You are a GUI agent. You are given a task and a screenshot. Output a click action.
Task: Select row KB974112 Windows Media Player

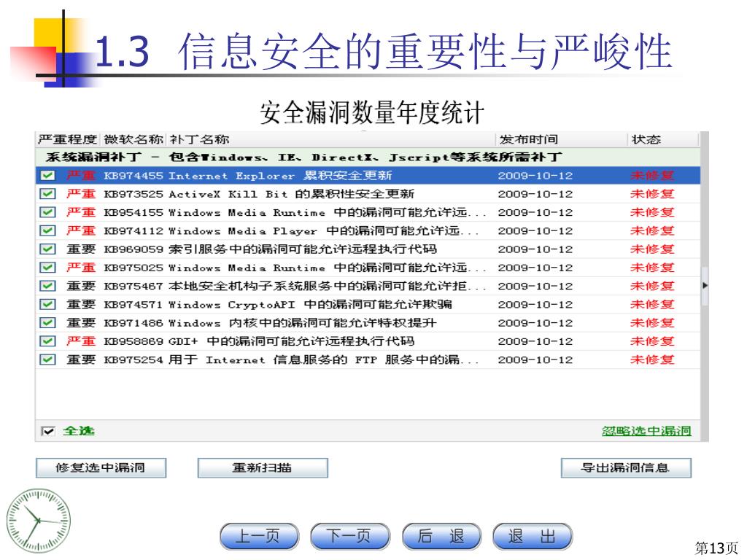(x=368, y=230)
